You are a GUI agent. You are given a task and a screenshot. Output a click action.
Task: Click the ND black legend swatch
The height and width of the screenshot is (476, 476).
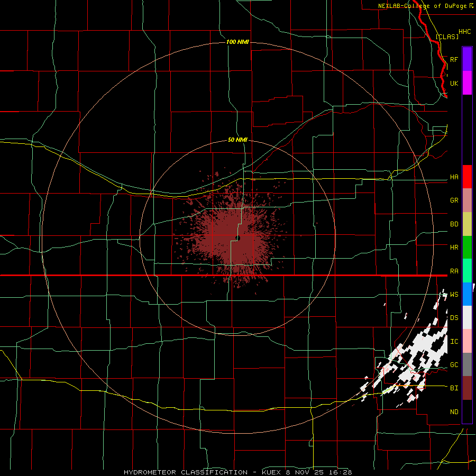coord(467,411)
